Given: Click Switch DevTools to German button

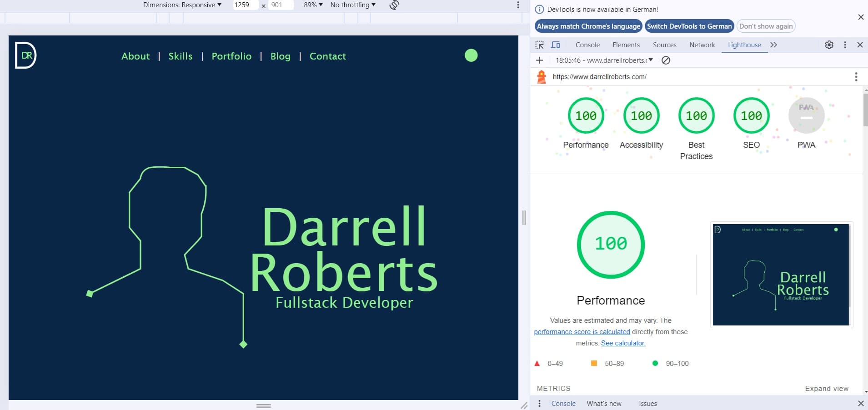Looking at the screenshot, I should pyautogui.click(x=689, y=26).
